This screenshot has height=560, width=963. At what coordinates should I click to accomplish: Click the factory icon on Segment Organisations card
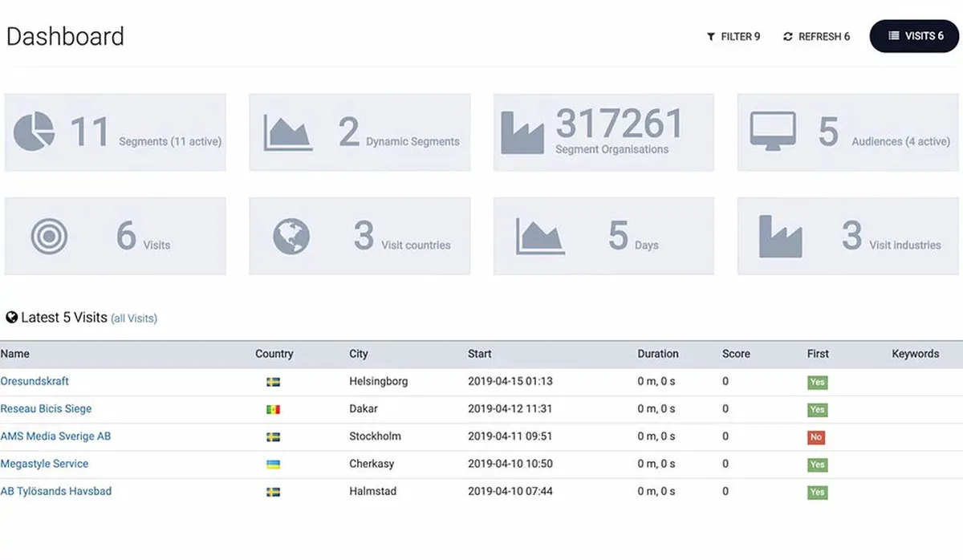point(522,133)
